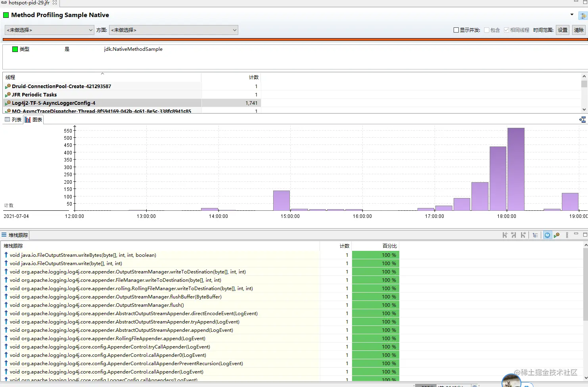Image resolution: width=588 pixels, height=387 pixels.
Task: Select the Druid-ConnectionPool-Create-421293587 row
Action: [132, 86]
